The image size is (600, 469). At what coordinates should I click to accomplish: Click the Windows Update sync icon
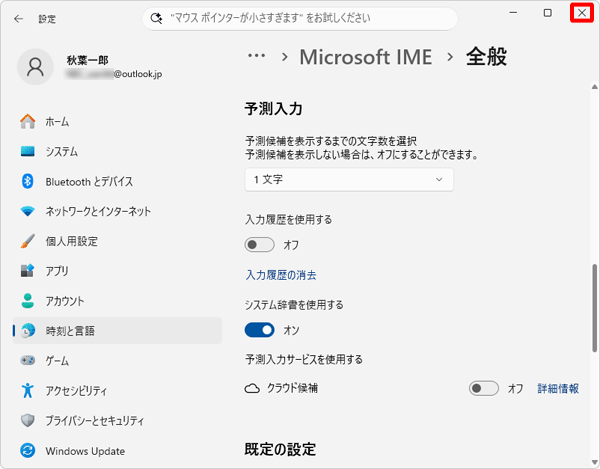point(28,451)
